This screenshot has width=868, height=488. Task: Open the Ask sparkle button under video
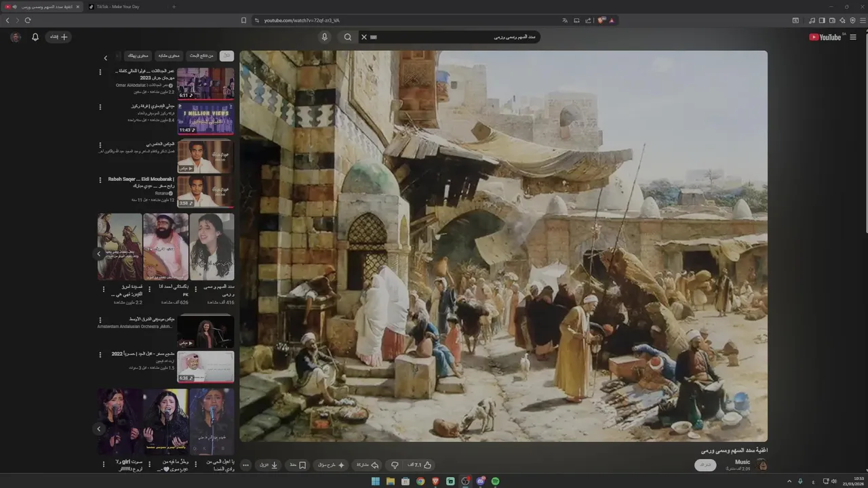330,465
